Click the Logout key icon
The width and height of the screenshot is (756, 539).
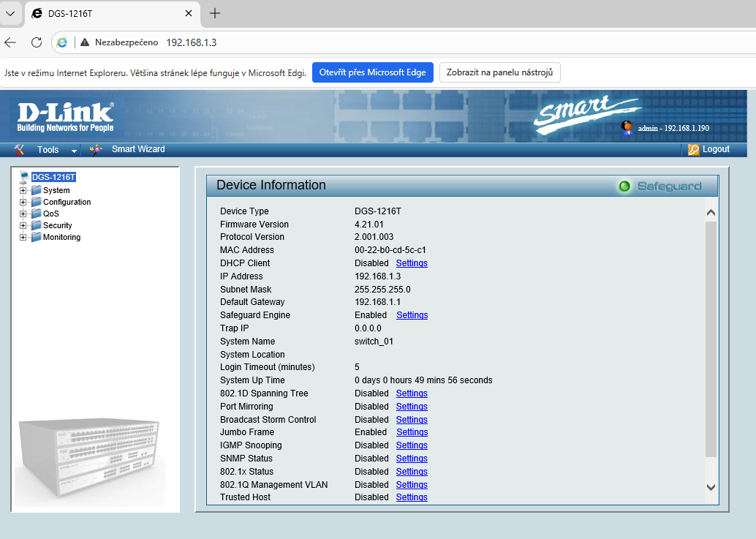coord(694,149)
